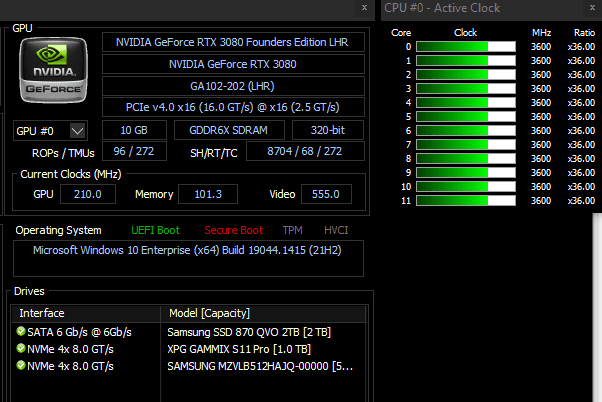The width and height of the screenshot is (602, 402).
Task: Click the 10 GB memory size field
Action: pyautogui.click(x=134, y=130)
